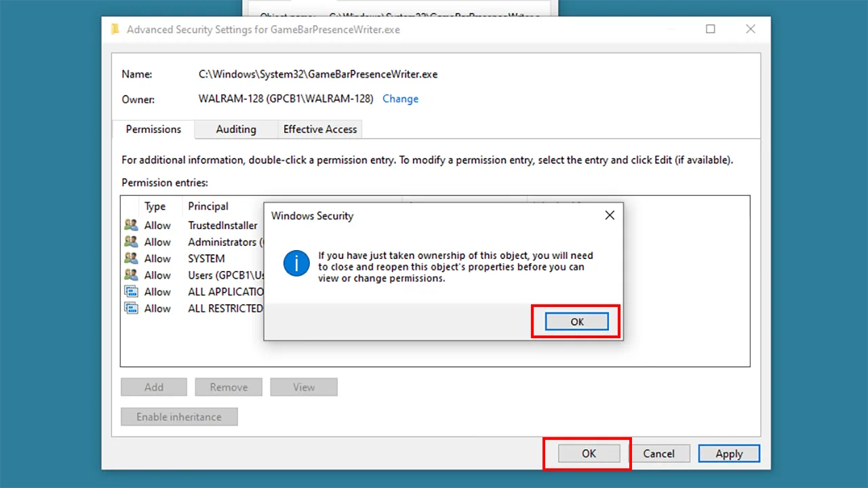Click the user group icon beside SYSTEM
This screenshot has height=488, width=868.
tap(131, 258)
